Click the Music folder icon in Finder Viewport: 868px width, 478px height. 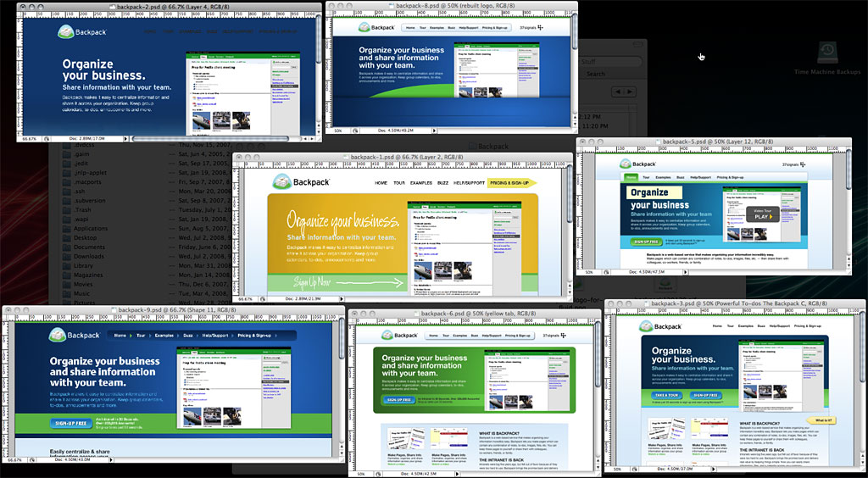[x=66, y=294]
